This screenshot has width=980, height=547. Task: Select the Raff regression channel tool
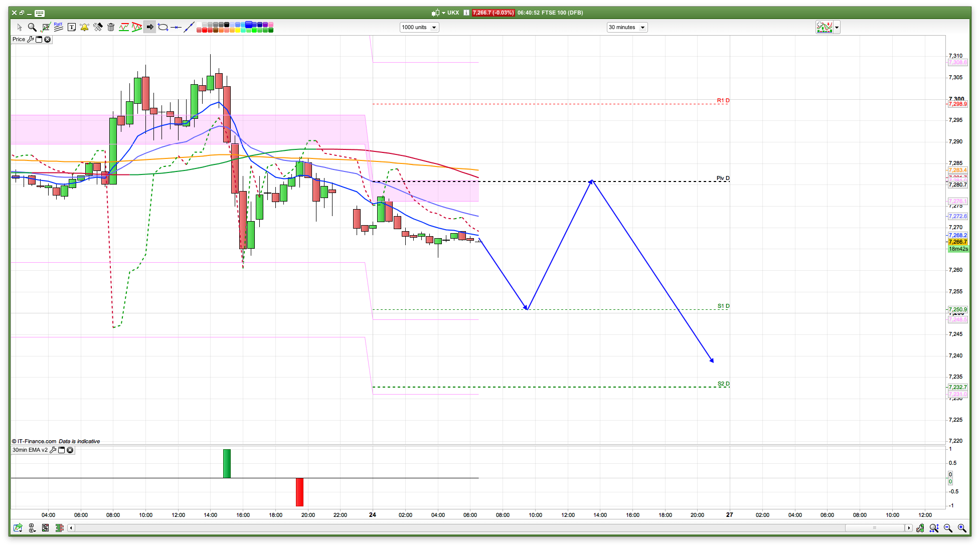(x=59, y=27)
